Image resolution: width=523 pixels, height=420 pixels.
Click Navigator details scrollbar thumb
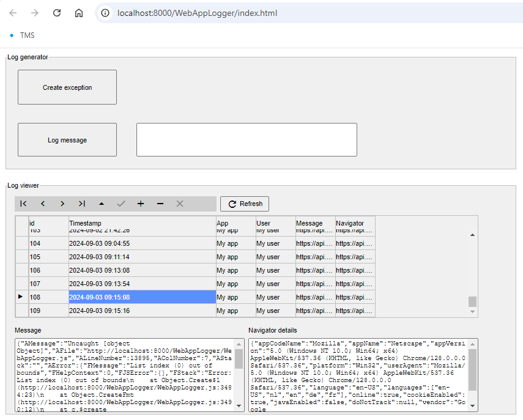click(473, 370)
